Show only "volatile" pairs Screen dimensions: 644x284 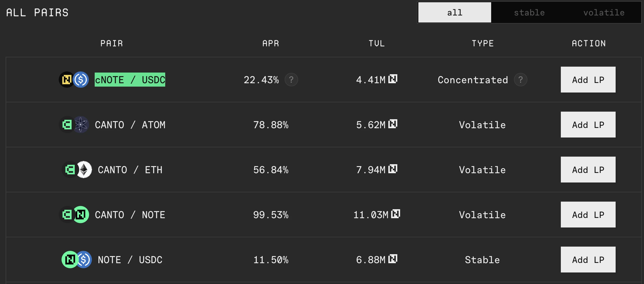[x=604, y=13]
